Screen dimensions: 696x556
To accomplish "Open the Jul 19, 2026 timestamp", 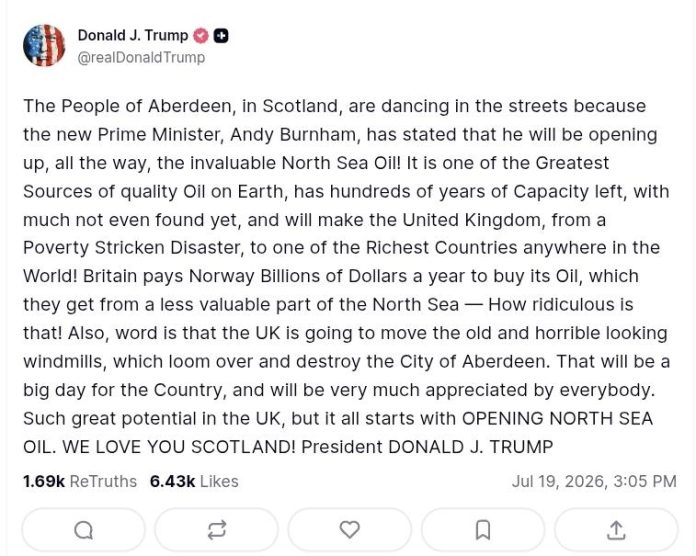I will (x=594, y=481).
